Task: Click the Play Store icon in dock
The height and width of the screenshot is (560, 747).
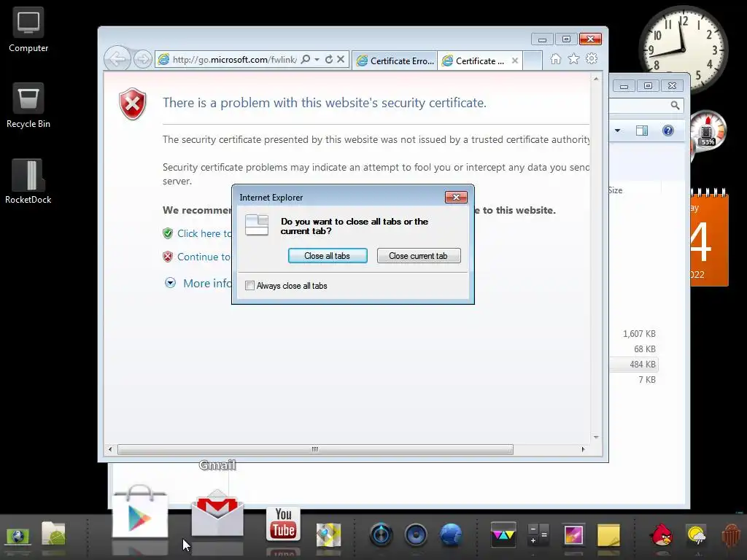Action: (140, 513)
